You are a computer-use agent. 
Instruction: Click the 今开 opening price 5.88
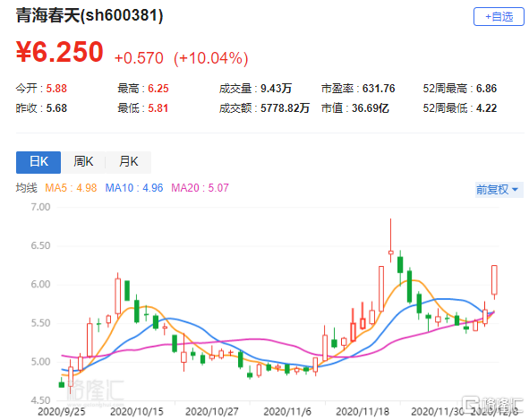click(56, 89)
